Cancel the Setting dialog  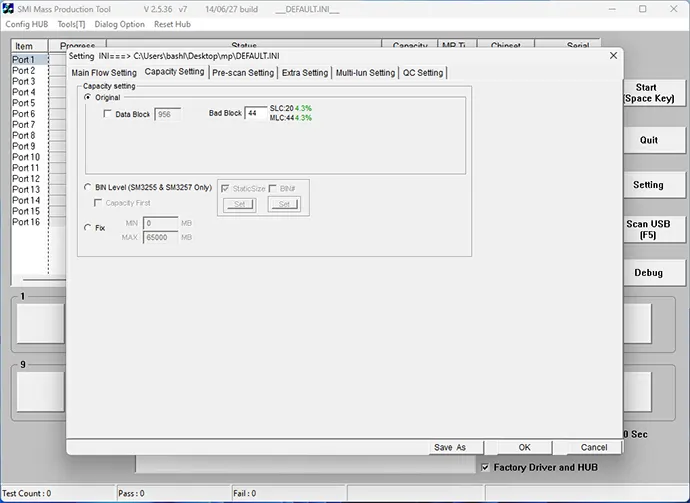pos(594,447)
